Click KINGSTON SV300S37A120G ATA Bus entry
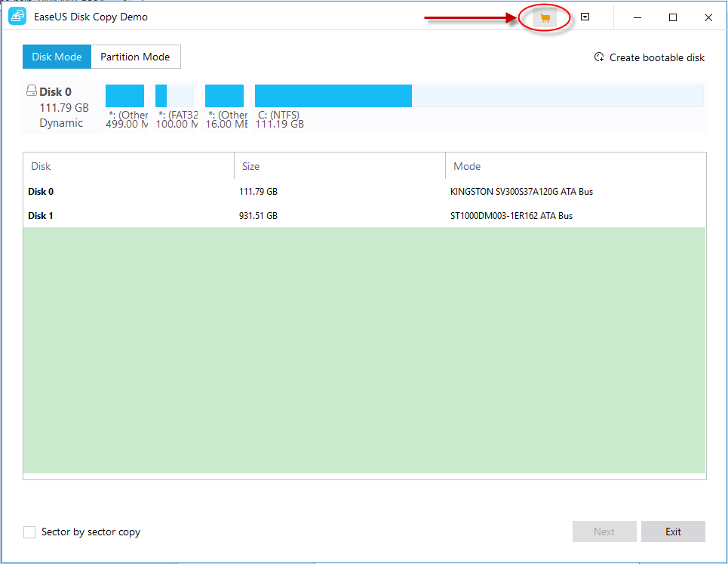 pyautogui.click(x=521, y=192)
